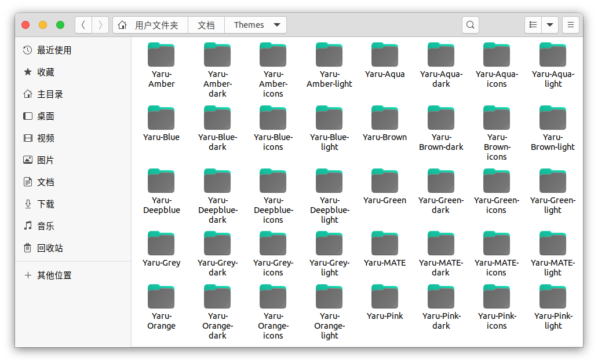Select the Yaru-Aqua-icons folder icon
Viewport: 598px width, 364px height.
pos(496,54)
